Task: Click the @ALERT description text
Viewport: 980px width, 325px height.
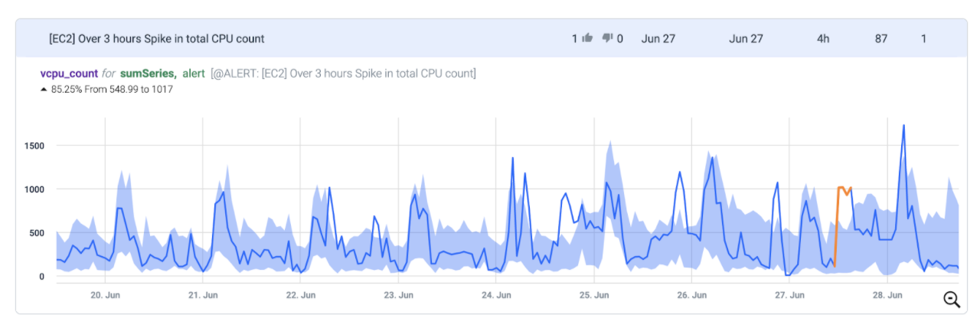Action: pos(343,74)
